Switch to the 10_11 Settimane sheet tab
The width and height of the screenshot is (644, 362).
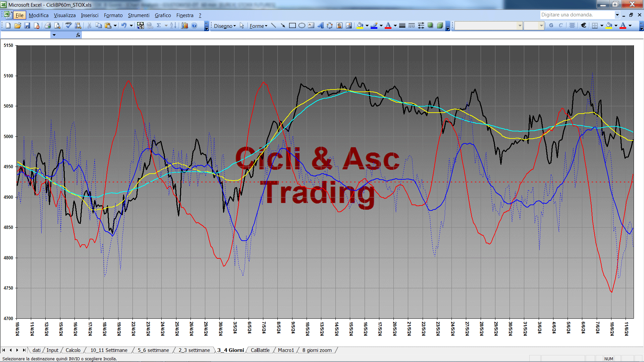[x=109, y=350]
